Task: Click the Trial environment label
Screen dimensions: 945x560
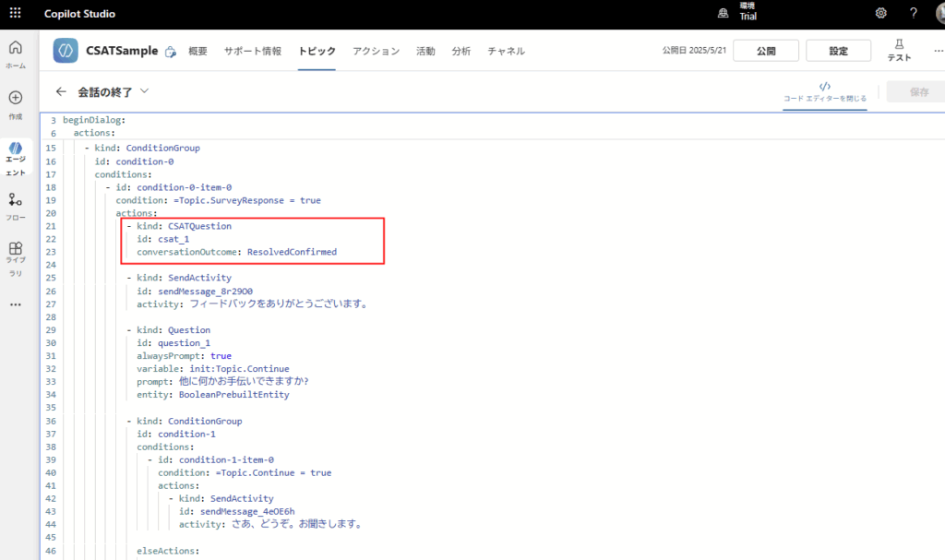Action: coord(748,17)
